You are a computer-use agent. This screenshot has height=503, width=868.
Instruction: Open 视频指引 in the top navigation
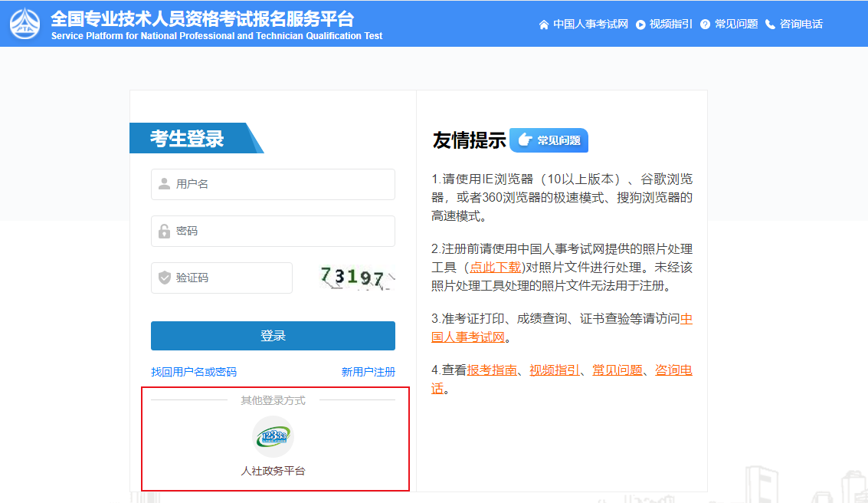(x=670, y=25)
